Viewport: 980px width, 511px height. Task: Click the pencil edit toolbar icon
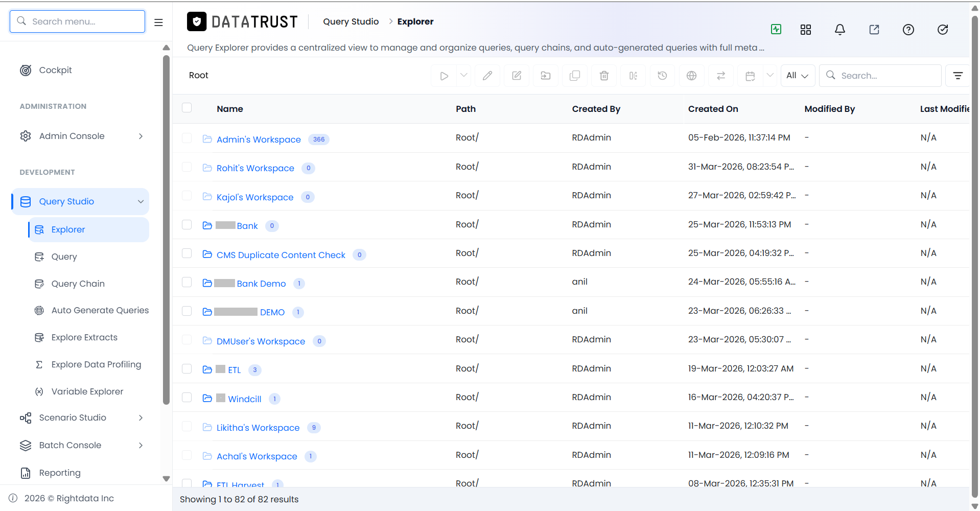pyautogui.click(x=487, y=76)
